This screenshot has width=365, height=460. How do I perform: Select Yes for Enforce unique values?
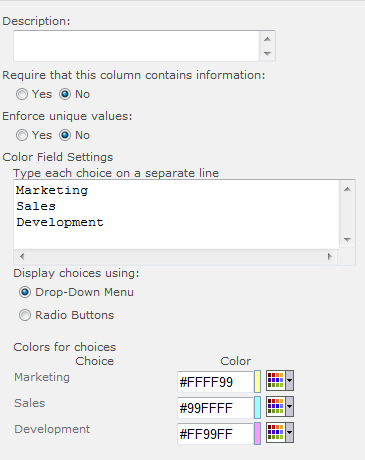point(22,135)
